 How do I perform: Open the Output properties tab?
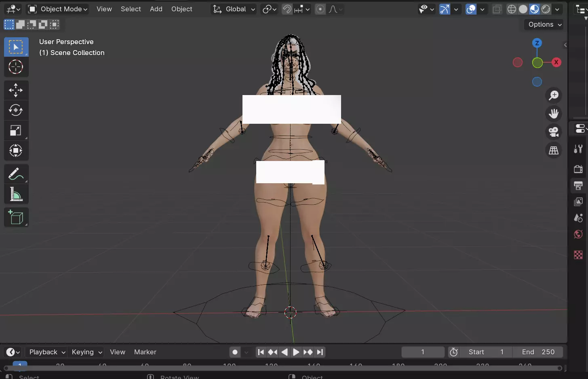click(578, 186)
